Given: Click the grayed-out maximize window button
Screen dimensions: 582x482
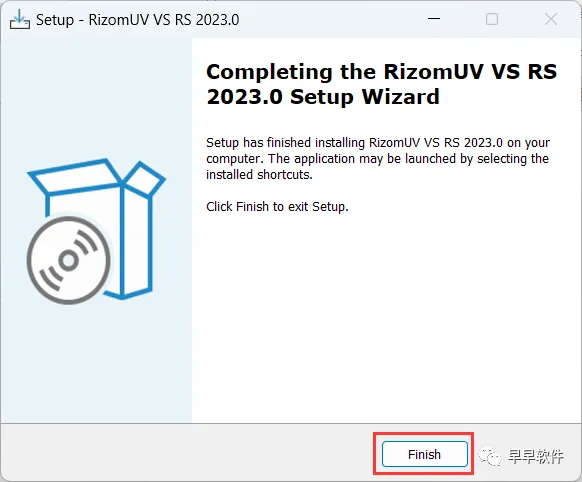Looking at the screenshot, I should [492, 19].
